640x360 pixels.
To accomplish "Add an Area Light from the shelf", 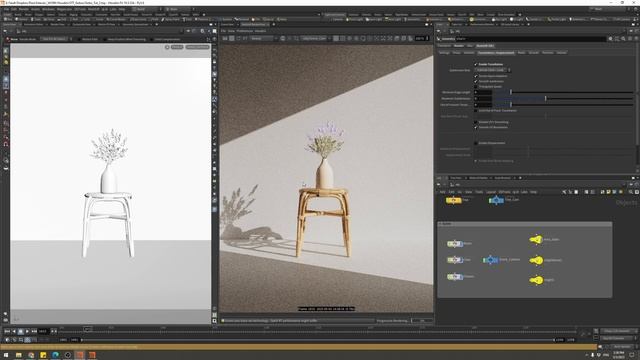I will coord(393,19).
